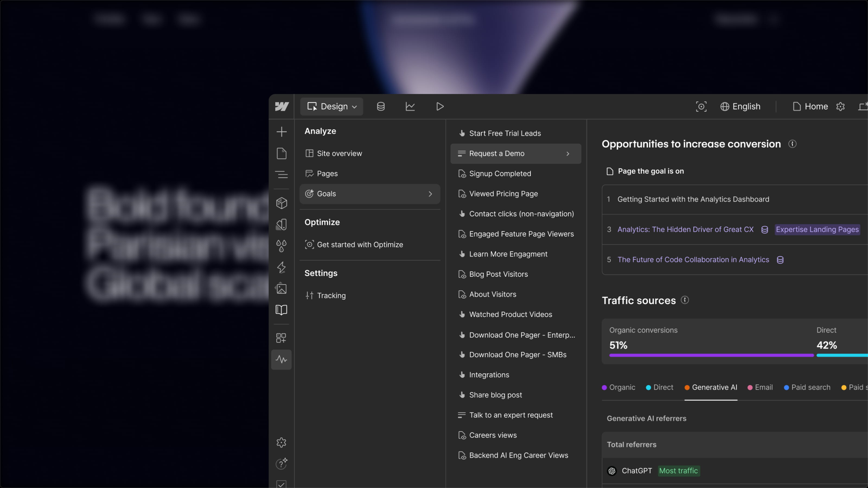Open the Pages panel in left sidebar
The width and height of the screenshot is (868, 488).
coord(281,153)
